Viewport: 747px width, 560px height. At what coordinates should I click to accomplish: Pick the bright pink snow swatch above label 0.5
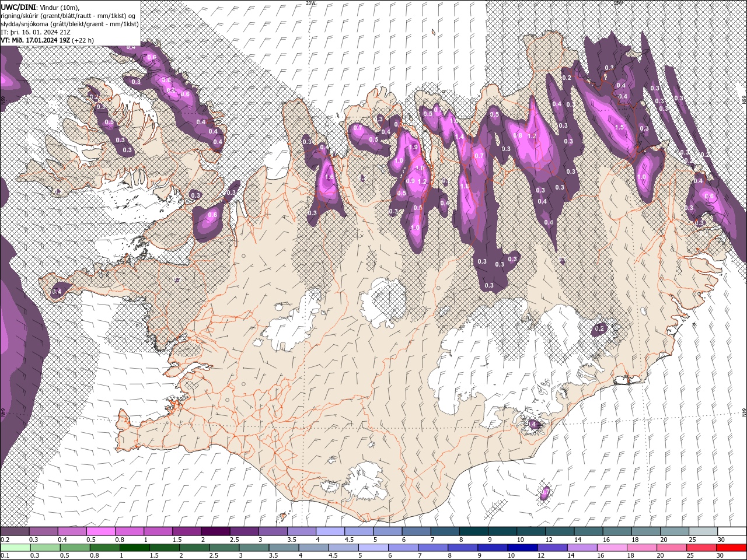point(100,531)
